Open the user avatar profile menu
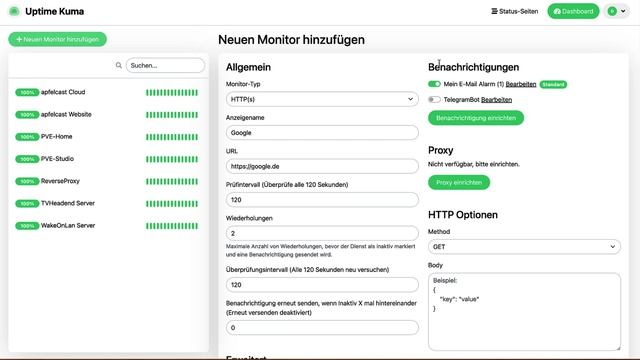This screenshot has height=360, width=640. tap(617, 11)
